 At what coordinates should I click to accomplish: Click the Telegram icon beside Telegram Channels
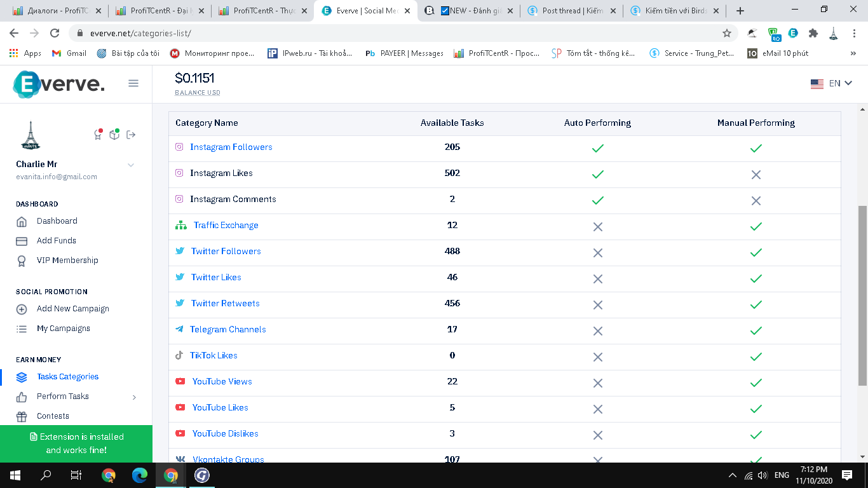[x=179, y=329]
